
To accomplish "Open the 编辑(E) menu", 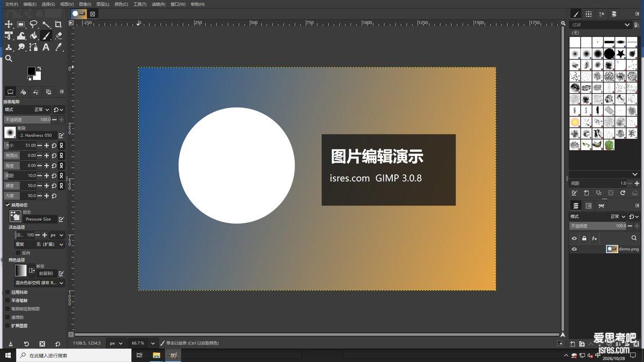I will tap(30, 4).
